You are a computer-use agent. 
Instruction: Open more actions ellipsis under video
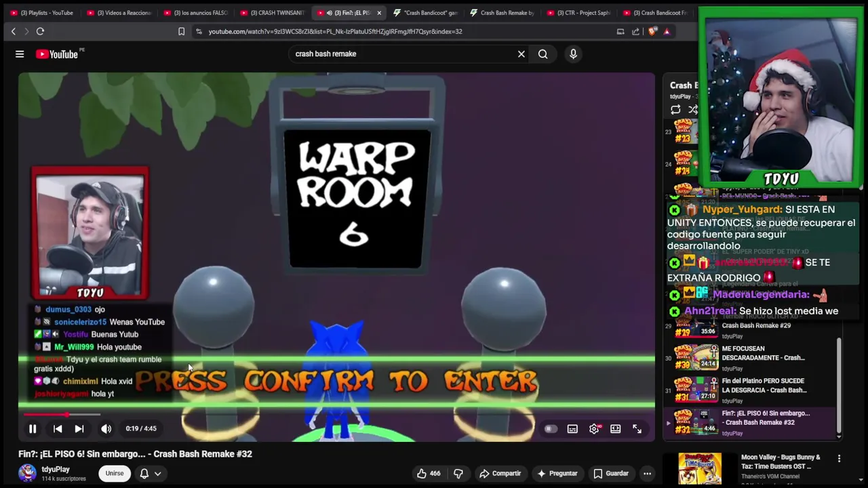(x=648, y=473)
